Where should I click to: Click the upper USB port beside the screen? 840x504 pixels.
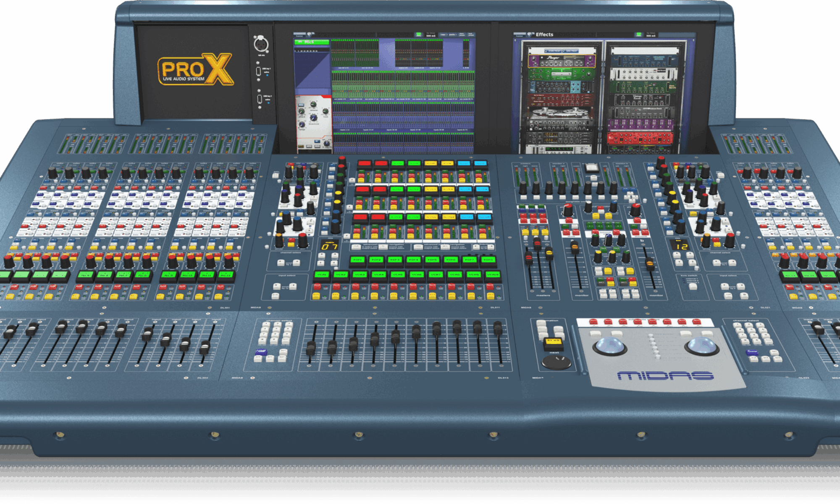coord(258,71)
